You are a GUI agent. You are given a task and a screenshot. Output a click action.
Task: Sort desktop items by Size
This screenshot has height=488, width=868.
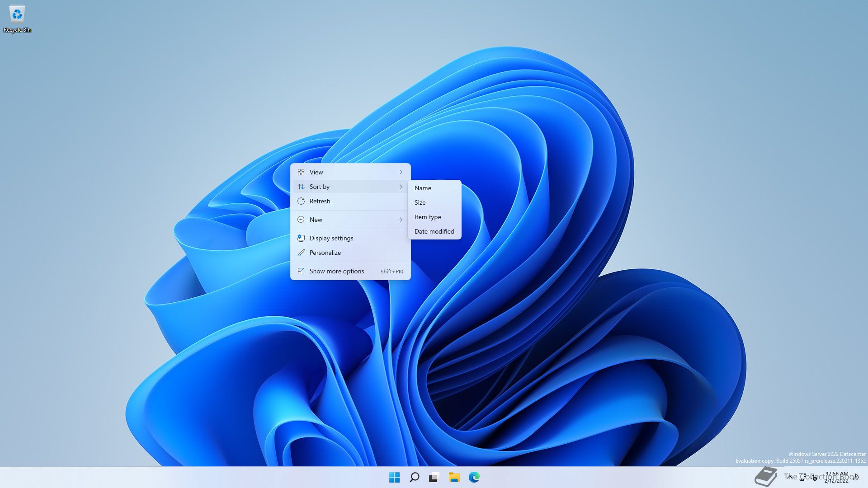[434, 202]
